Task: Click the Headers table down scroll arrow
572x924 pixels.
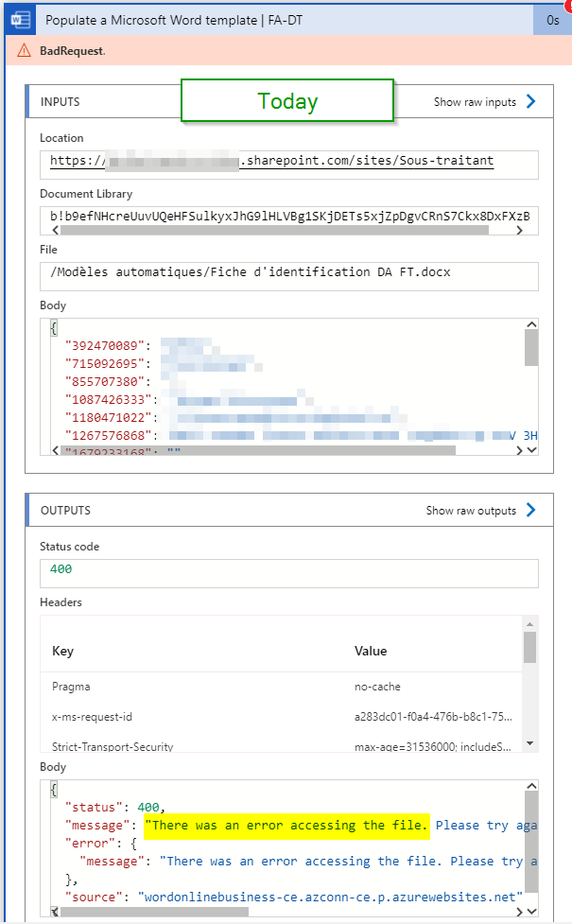Action: click(529, 743)
